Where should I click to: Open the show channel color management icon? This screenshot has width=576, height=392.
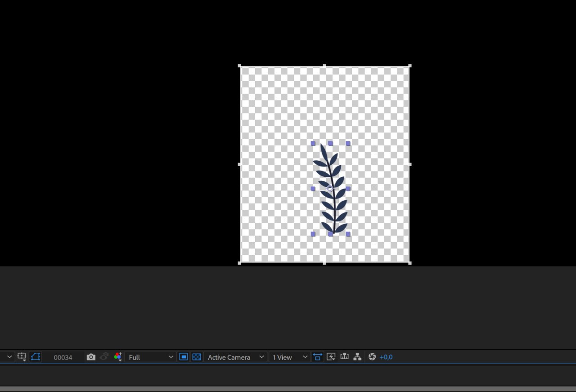[118, 357]
